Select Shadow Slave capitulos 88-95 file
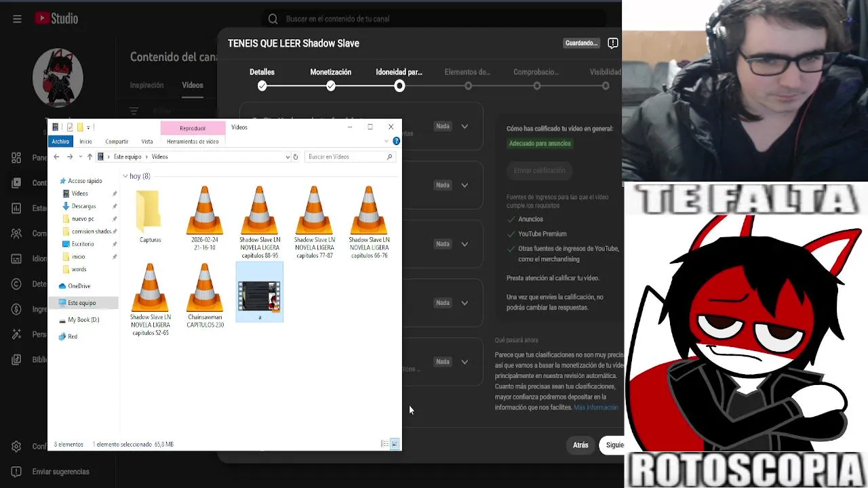 pos(260,222)
